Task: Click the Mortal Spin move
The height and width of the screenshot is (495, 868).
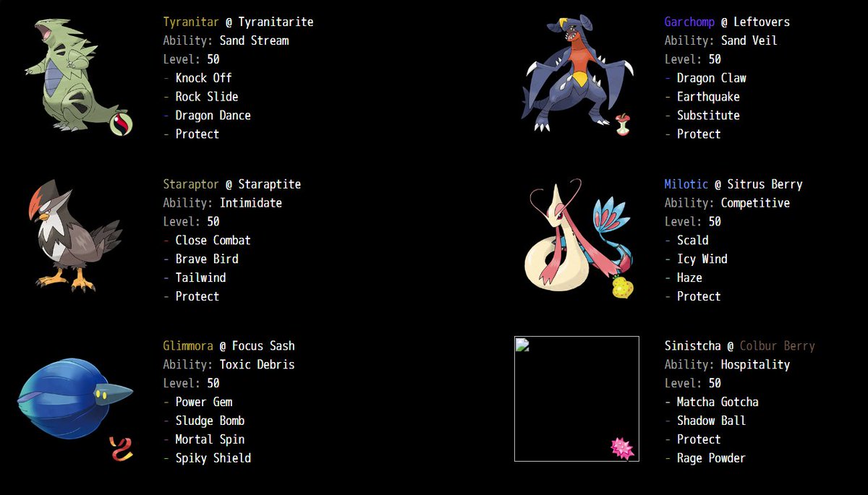Action: pyautogui.click(x=210, y=440)
